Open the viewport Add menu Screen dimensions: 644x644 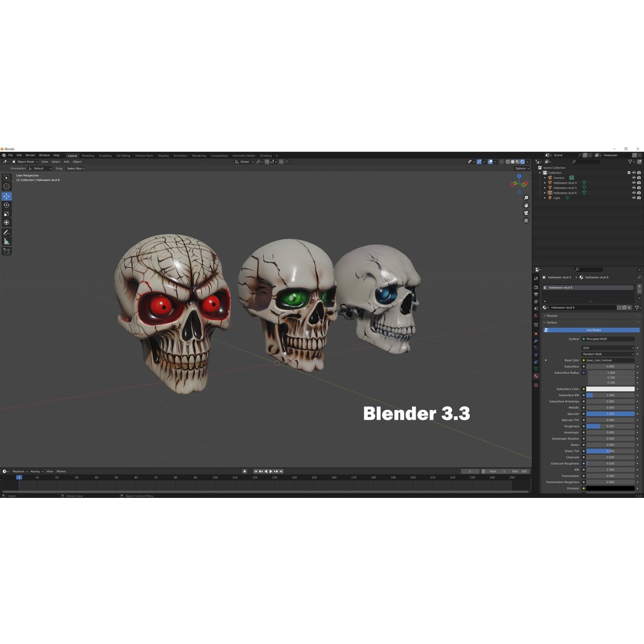pos(66,162)
